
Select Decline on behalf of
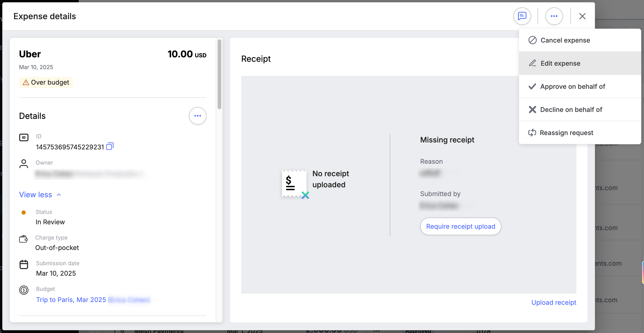(580, 109)
